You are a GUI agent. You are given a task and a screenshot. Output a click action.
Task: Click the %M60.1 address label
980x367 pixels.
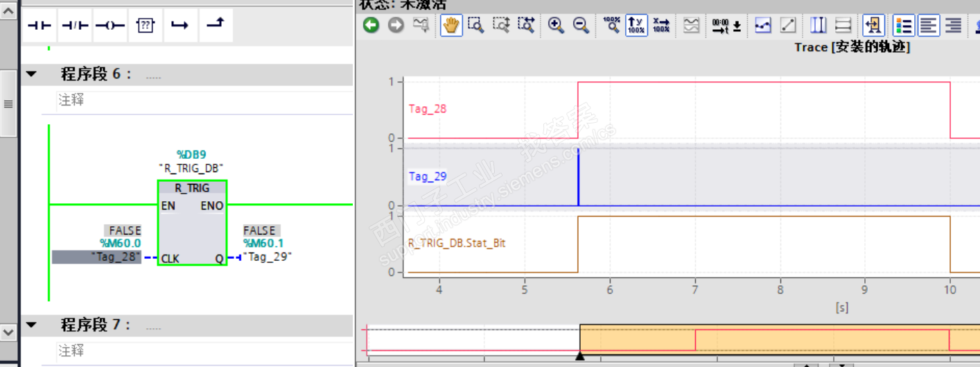263,243
